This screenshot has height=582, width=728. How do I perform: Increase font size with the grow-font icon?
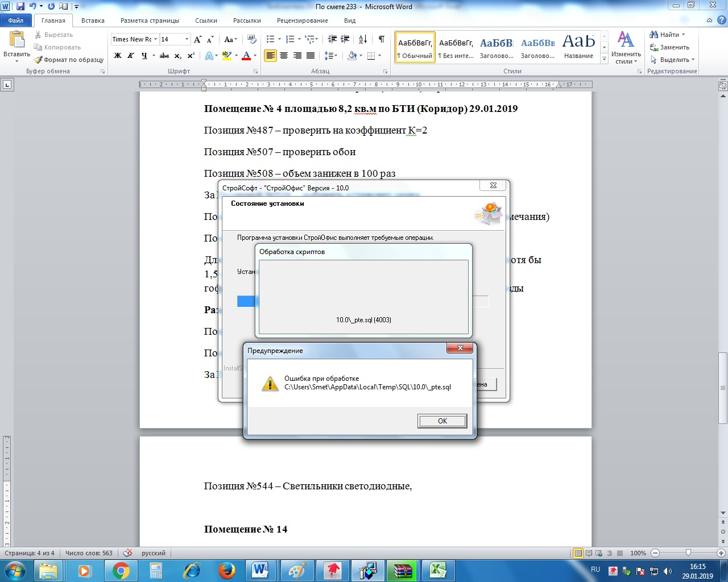tap(198, 39)
